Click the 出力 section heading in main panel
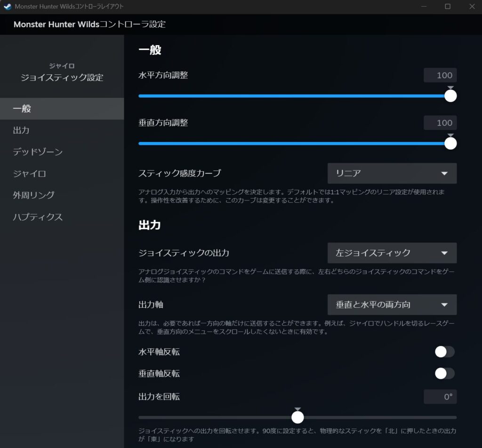This screenshot has height=448, width=482. 149,225
